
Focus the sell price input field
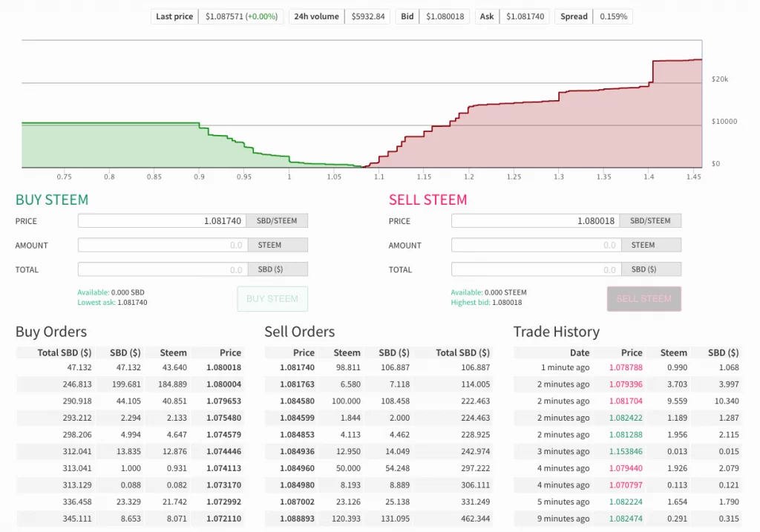(x=535, y=221)
